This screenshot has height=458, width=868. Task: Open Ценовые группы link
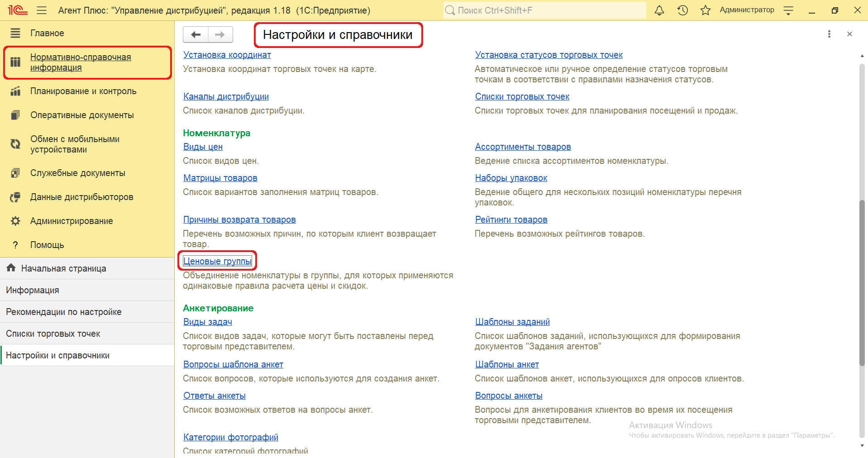217,261
